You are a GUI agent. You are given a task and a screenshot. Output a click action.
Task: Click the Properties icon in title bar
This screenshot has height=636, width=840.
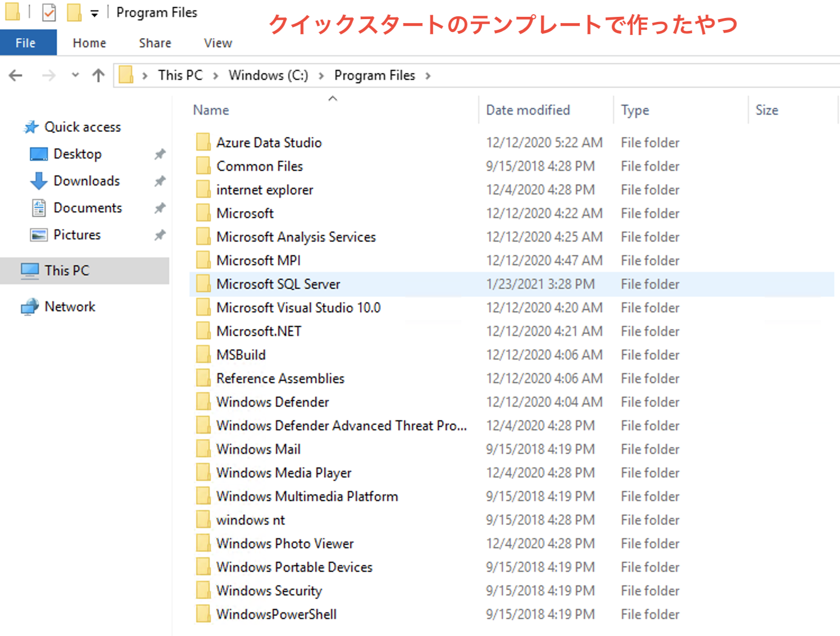(49, 12)
